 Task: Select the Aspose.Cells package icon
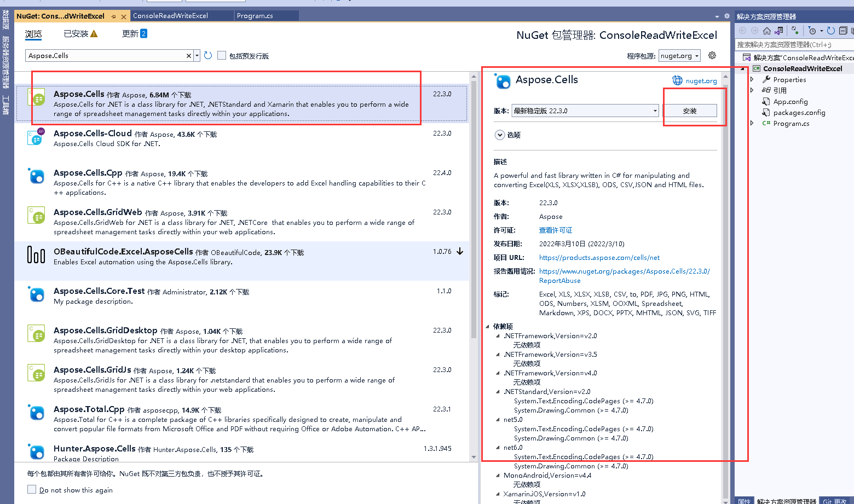pos(36,97)
